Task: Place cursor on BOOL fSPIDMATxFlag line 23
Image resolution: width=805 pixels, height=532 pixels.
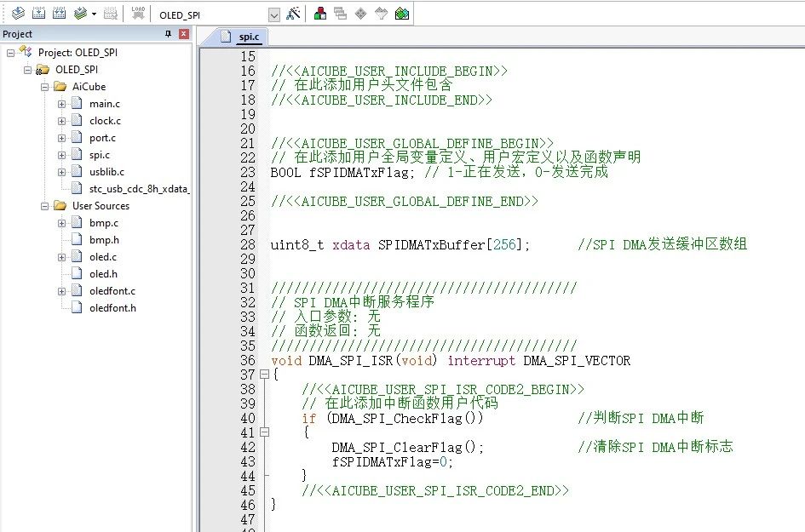Action: click(x=342, y=172)
